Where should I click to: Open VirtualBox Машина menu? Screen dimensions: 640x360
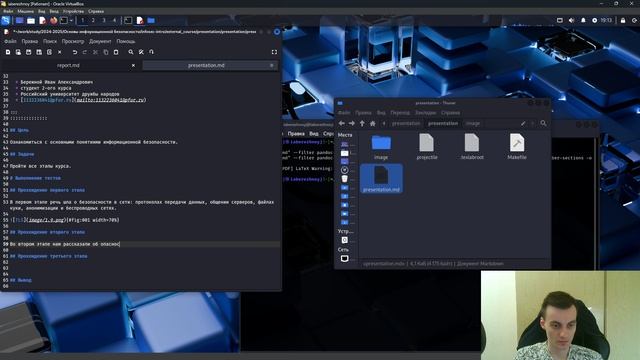[x=26, y=11]
